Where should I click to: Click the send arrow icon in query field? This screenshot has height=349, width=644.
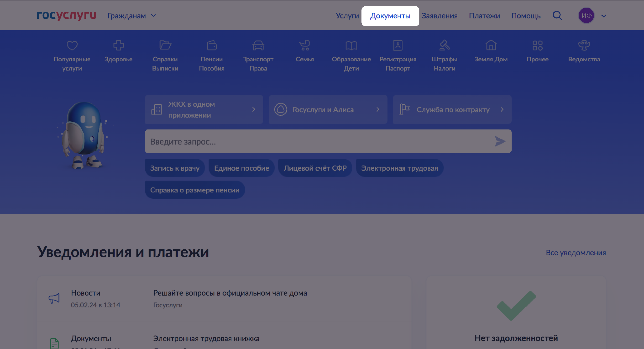coord(500,141)
